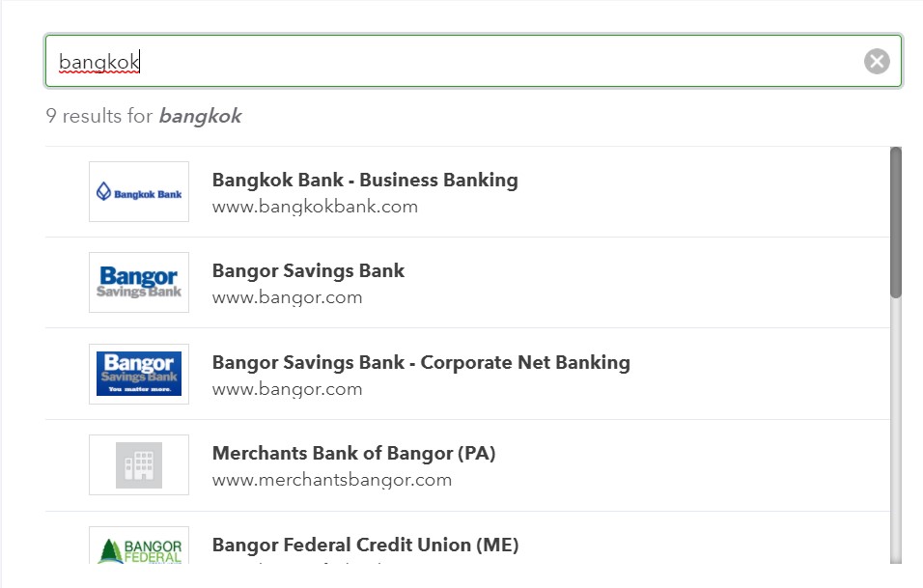Click www.merchantsbangor.com URL text
Image resolution: width=923 pixels, height=588 pixels.
pyautogui.click(x=332, y=480)
